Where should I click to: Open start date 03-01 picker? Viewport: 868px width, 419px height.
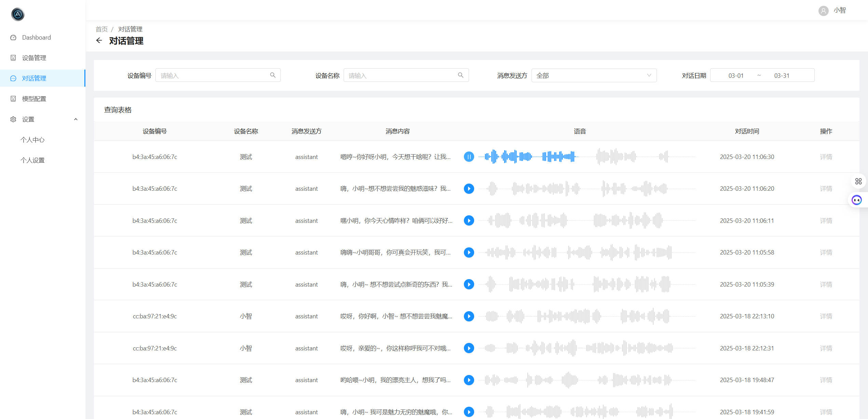736,75
